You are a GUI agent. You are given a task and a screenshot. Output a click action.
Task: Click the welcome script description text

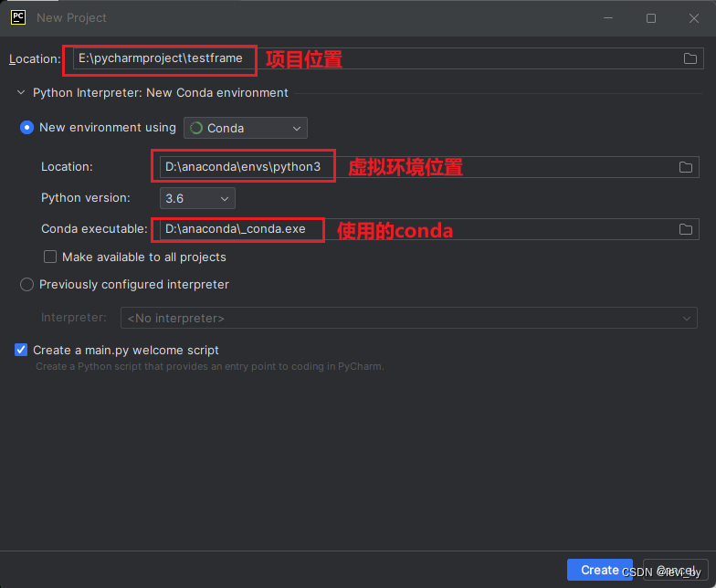pyautogui.click(x=210, y=367)
